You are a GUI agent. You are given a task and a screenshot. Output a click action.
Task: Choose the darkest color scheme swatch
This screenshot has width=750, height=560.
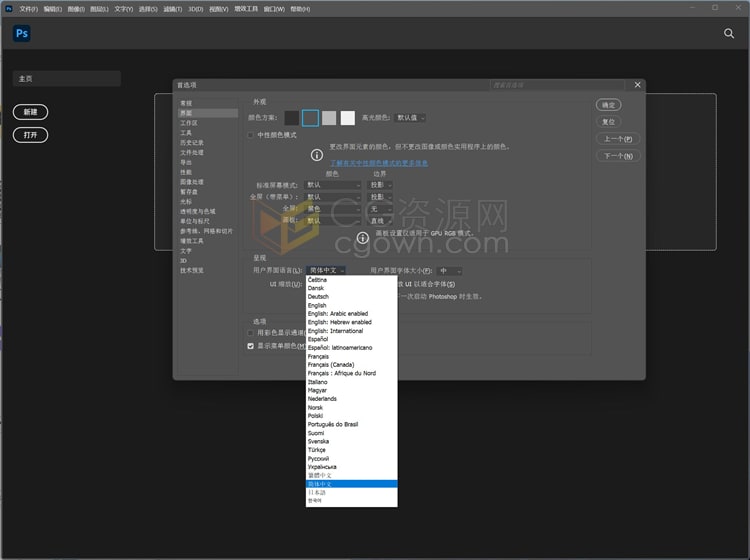click(292, 118)
